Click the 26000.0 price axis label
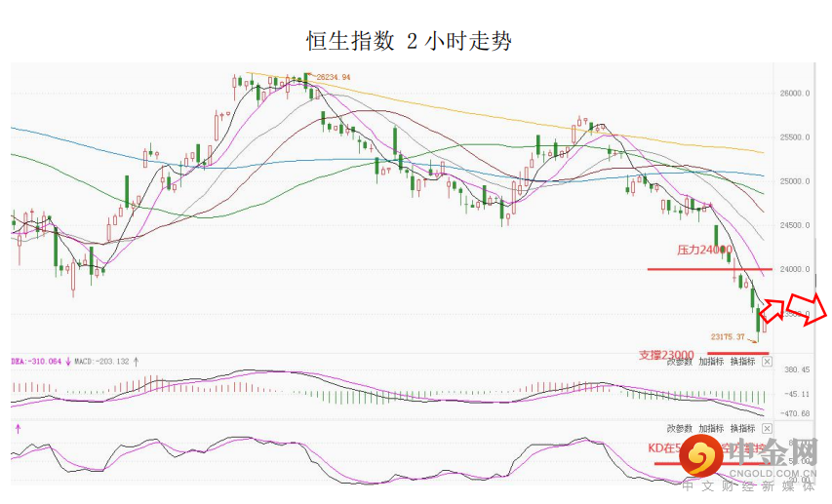The height and width of the screenshot is (504, 832). (797, 94)
